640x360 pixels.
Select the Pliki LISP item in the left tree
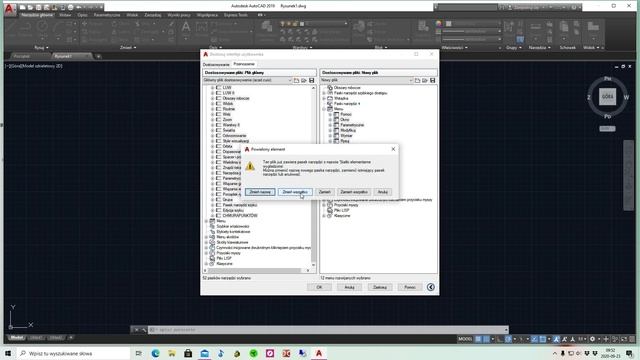[224, 258]
